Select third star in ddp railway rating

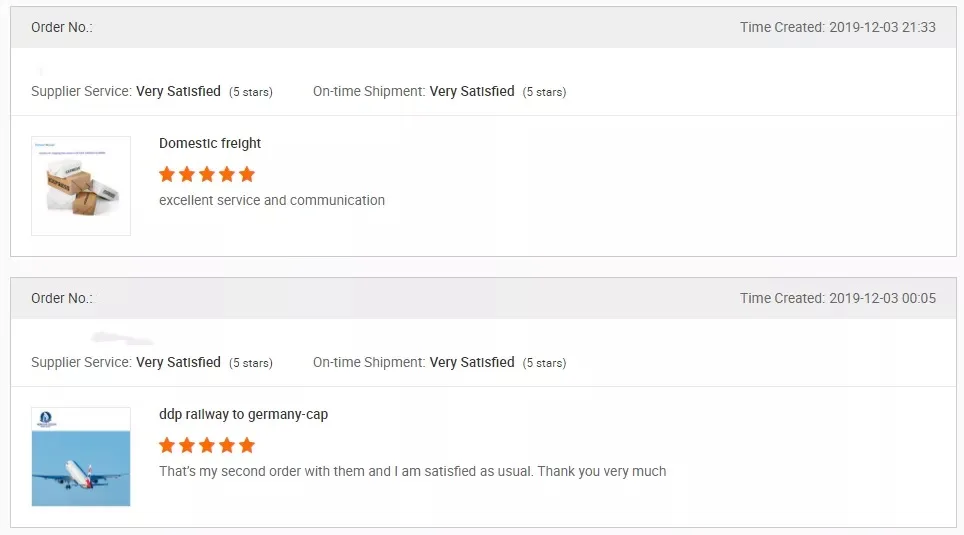207,445
